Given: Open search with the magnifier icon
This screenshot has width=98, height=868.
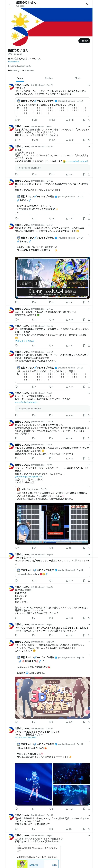Looking at the screenshot, I should [x=87, y=4].
